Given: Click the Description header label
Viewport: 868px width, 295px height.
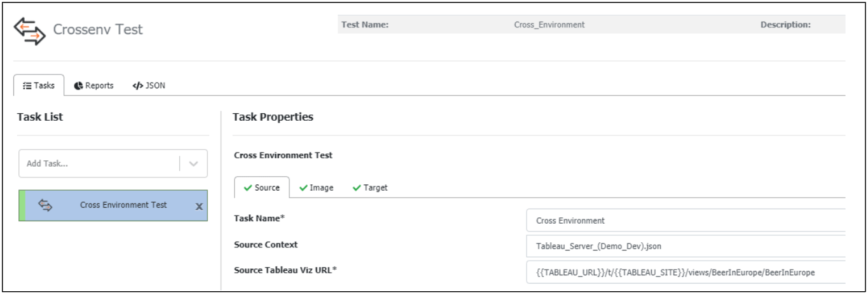Looking at the screenshot, I should 785,25.
